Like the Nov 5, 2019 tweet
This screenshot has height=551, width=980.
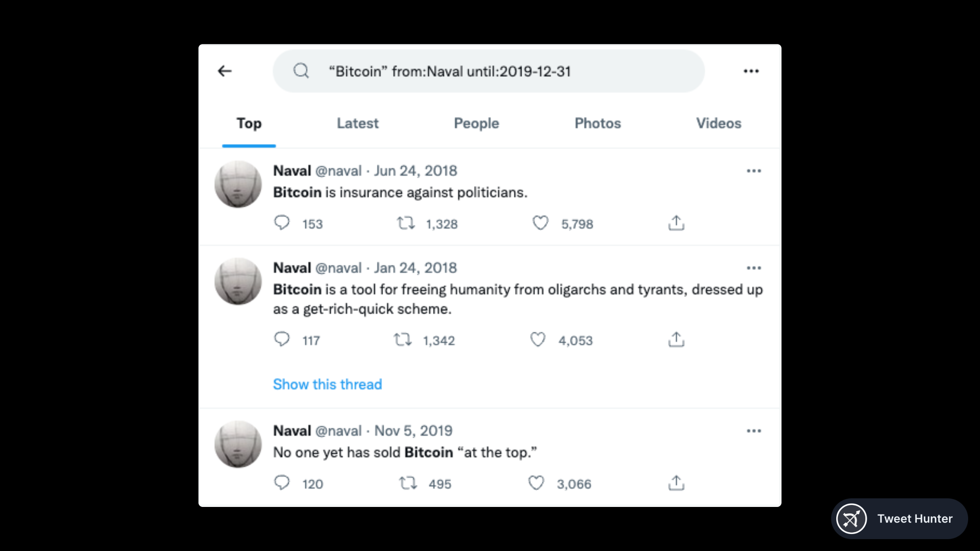coord(536,483)
